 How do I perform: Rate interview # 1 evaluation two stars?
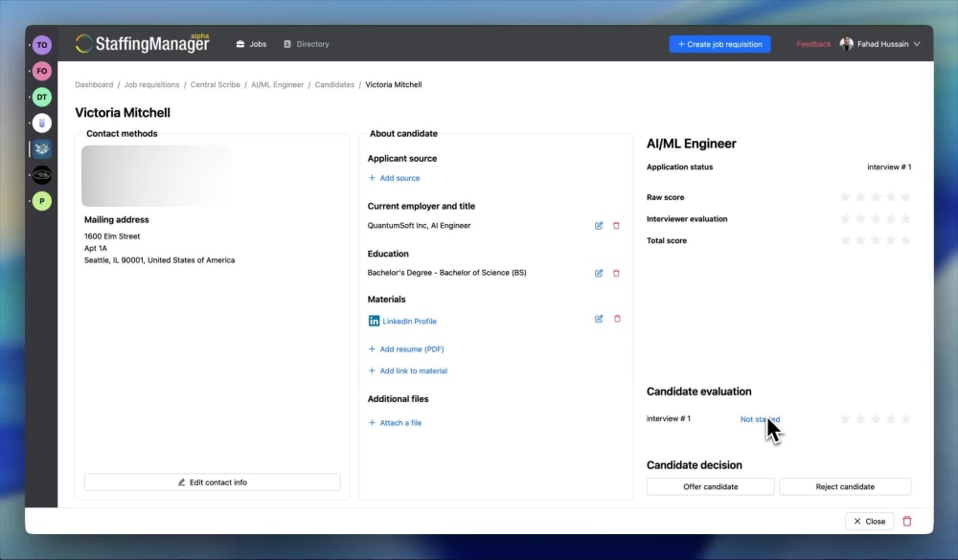pyautogui.click(x=860, y=419)
